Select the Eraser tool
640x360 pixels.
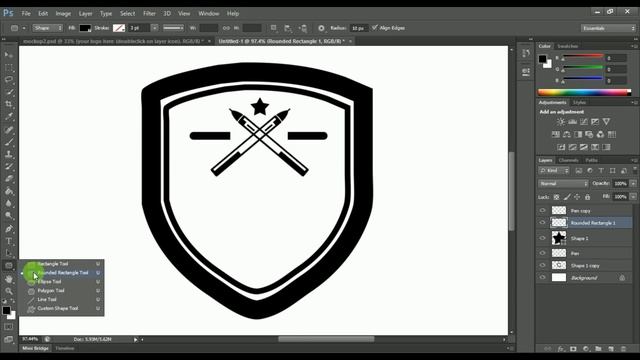pyautogui.click(x=9, y=178)
